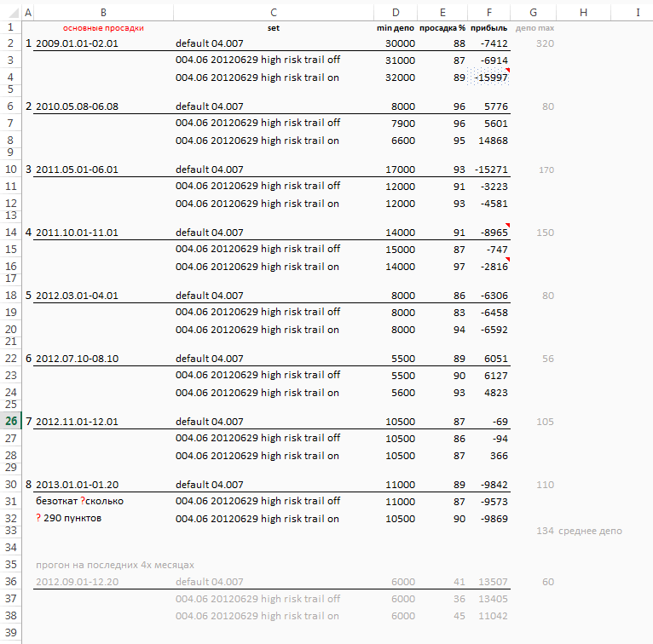Select column H header
653x644 pixels.
583,13
